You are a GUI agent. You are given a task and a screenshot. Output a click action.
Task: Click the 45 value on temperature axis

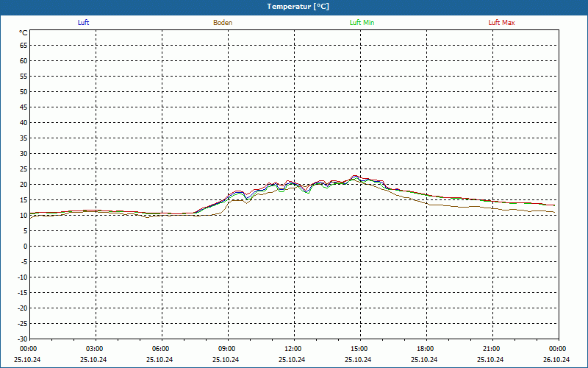(24, 107)
